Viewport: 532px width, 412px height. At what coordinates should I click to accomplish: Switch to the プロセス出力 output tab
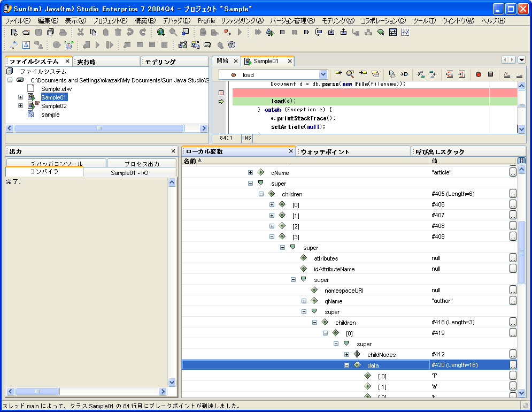pyautogui.click(x=142, y=163)
